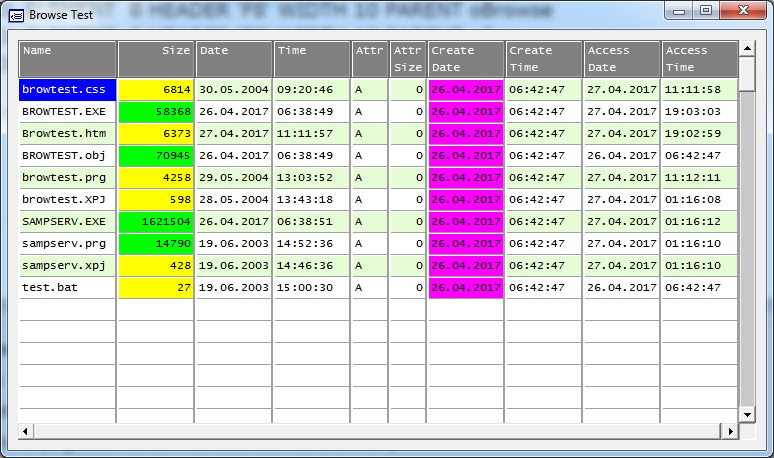Click the Size column header

[156, 59]
